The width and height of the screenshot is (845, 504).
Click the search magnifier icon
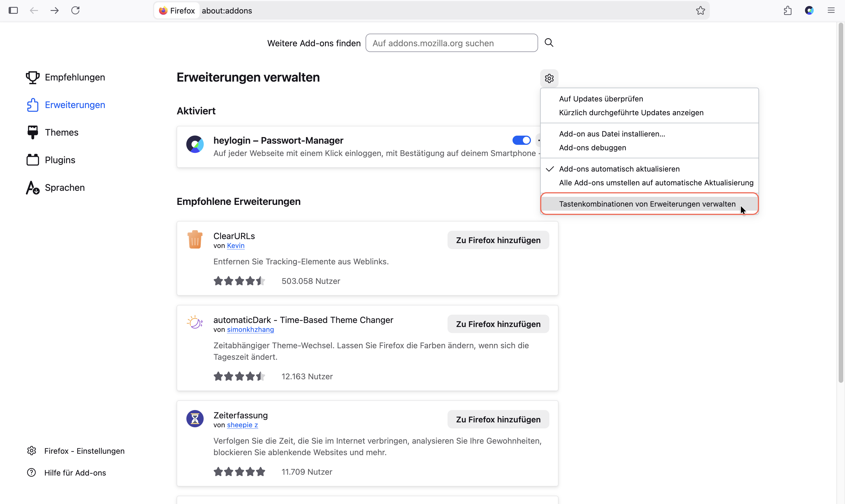(x=549, y=43)
